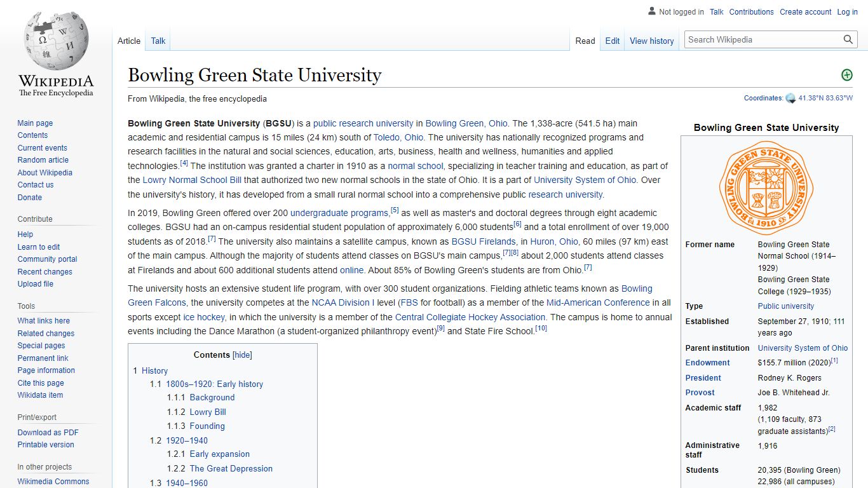Open the Log in link

pos(847,12)
